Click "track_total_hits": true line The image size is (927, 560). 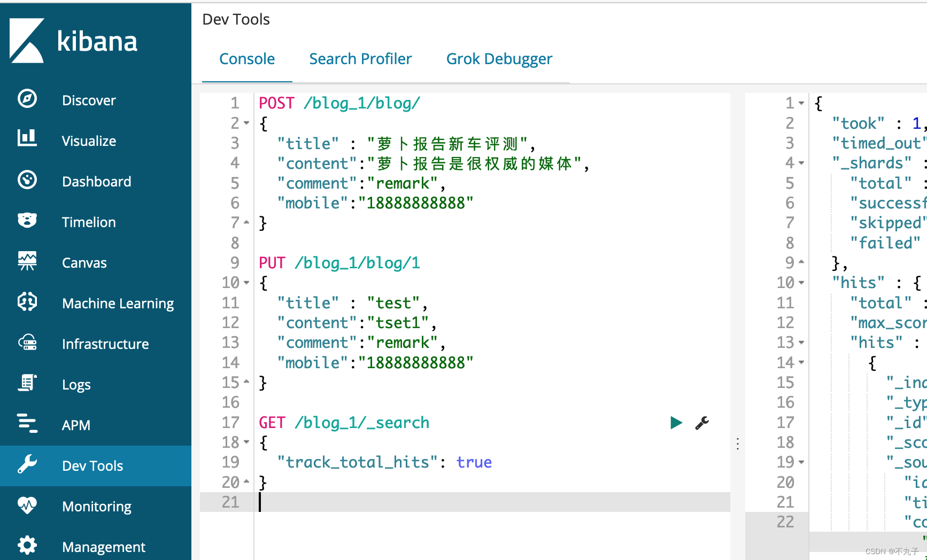pos(384,462)
